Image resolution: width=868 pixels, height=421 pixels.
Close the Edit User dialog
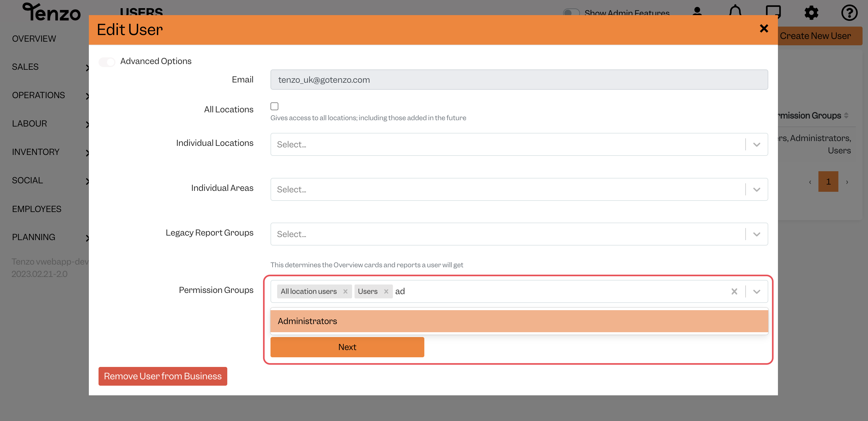(764, 29)
